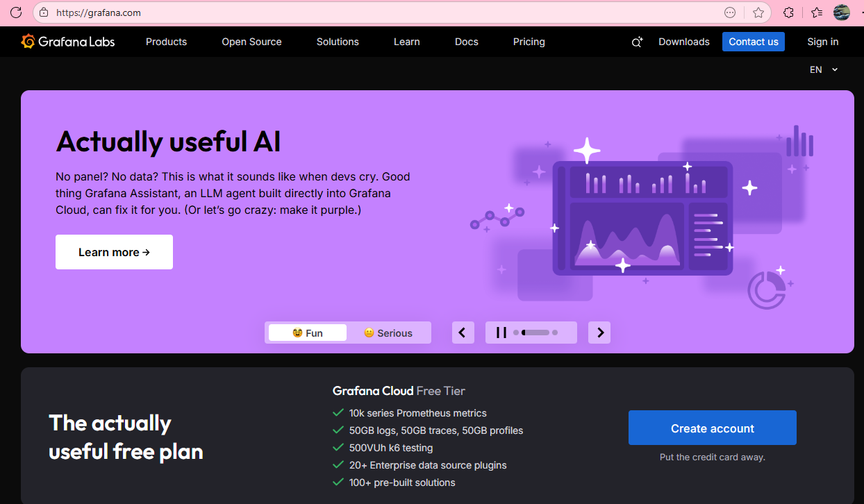Go to Grafana Labs home via logo
The width and height of the screenshot is (864, 504).
(x=68, y=42)
